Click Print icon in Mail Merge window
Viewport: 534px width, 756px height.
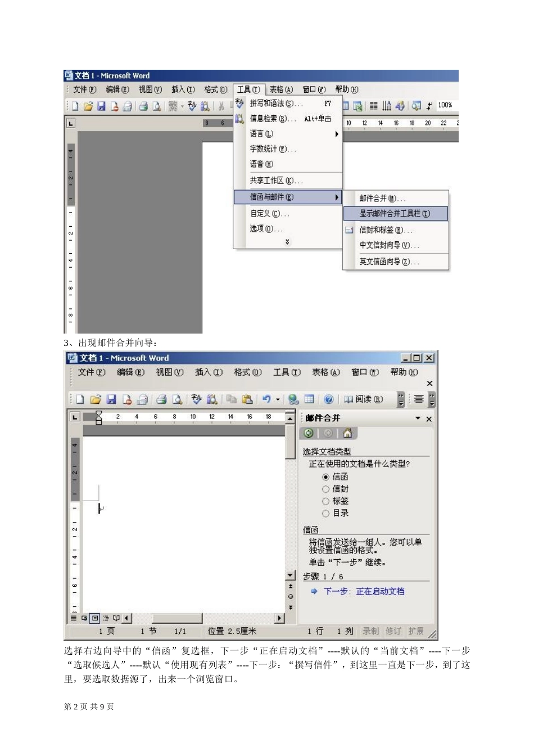point(162,399)
